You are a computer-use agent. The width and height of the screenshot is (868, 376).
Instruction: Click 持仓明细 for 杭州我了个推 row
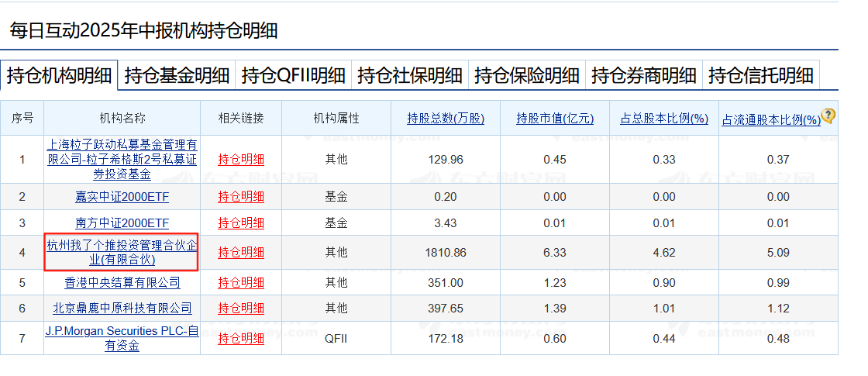(241, 253)
